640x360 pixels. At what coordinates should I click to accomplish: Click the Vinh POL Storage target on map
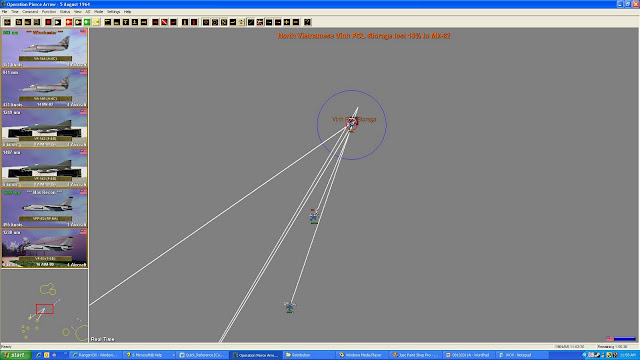pos(352,124)
